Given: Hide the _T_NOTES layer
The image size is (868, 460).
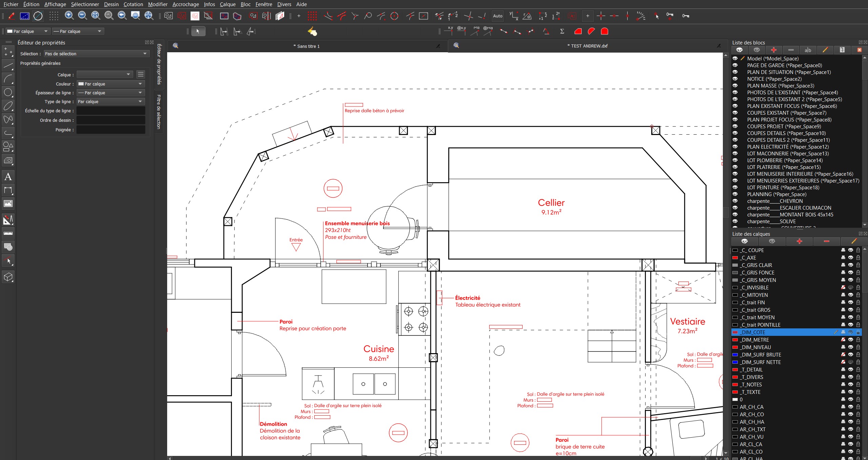Looking at the screenshot, I should coord(850,384).
